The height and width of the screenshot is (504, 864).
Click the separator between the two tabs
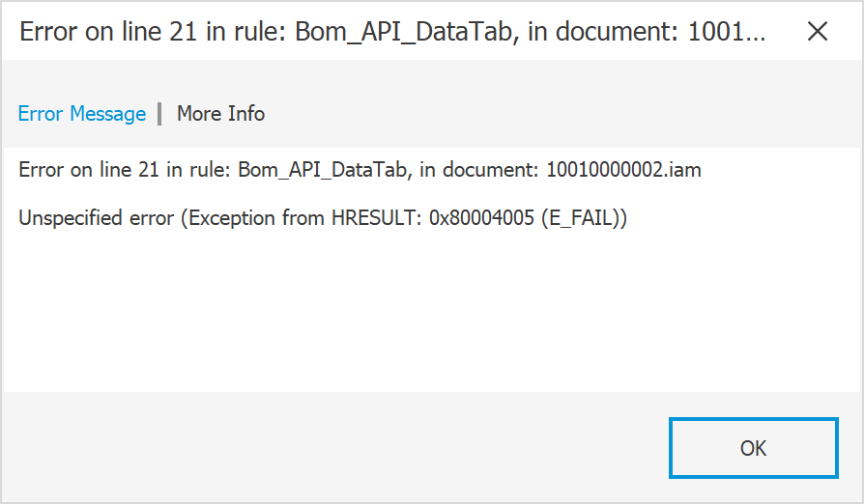[x=160, y=114]
